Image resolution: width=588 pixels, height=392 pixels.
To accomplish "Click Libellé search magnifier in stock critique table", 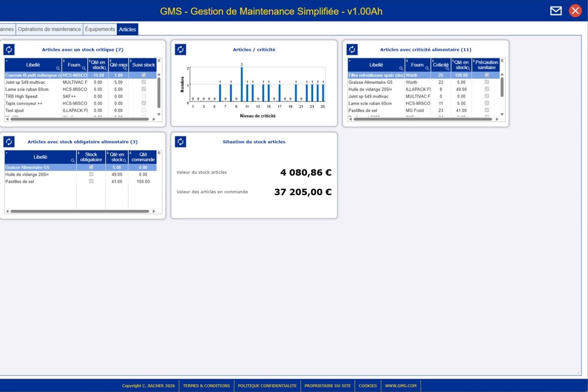I will pyautogui.click(x=58, y=68).
